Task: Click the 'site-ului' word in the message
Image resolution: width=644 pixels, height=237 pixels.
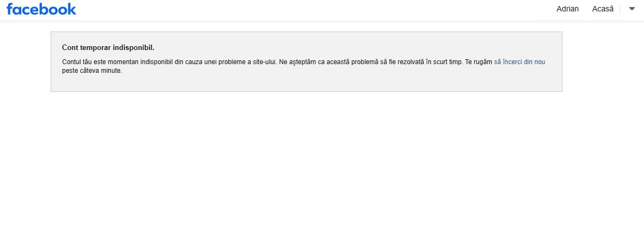Action: tap(266, 62)
